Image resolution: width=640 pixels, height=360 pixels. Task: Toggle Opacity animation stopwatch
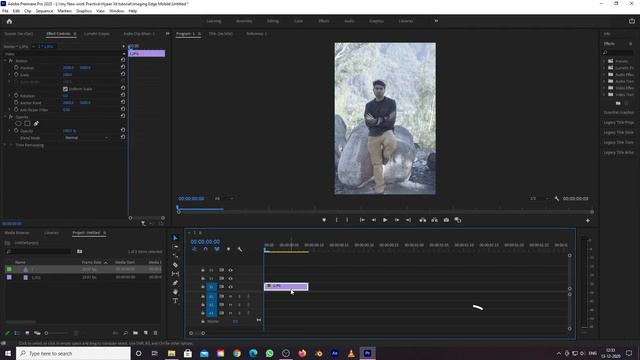16,131
